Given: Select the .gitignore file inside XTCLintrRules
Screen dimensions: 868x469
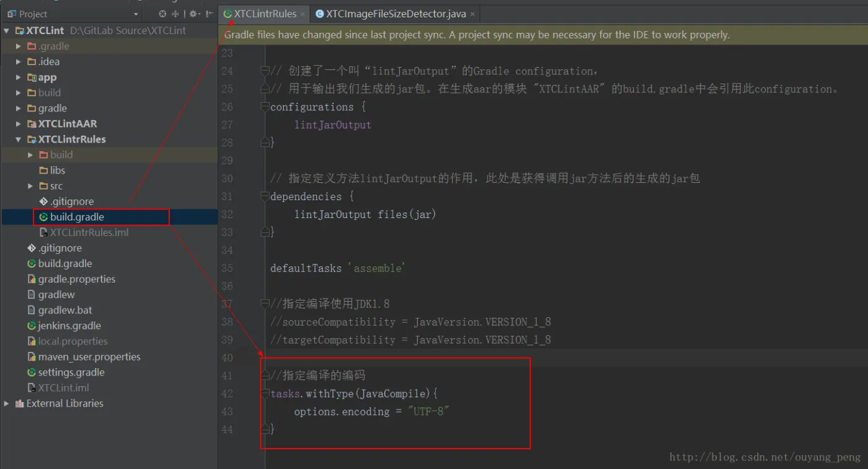Looking at the screenshot, I should tap(72, 201).
